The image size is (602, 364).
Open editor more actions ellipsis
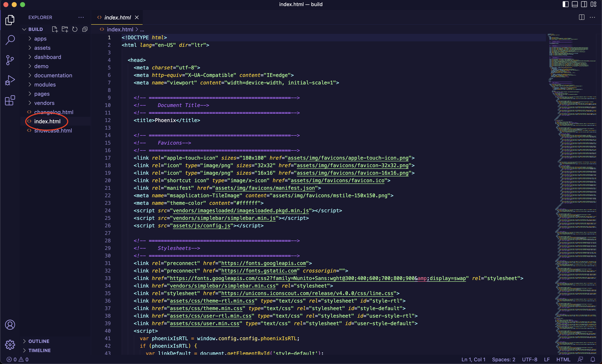592,17
